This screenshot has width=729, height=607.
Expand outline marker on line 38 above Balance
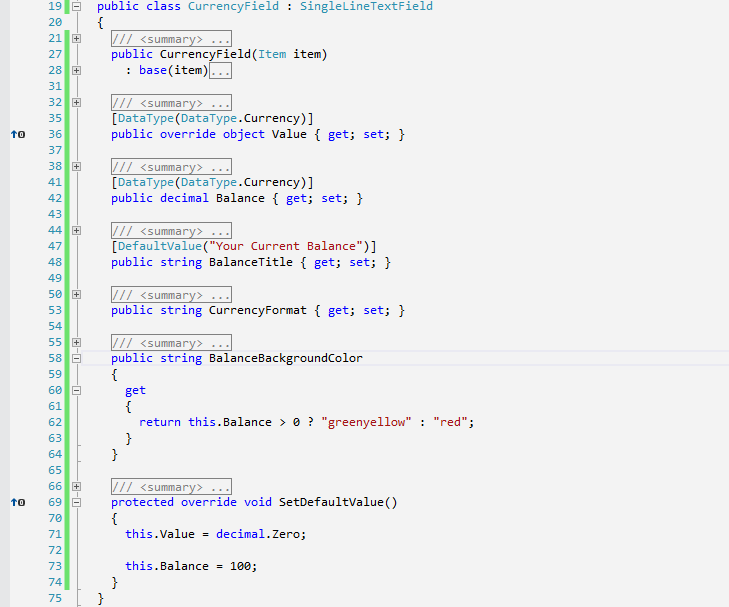(77, 166)
